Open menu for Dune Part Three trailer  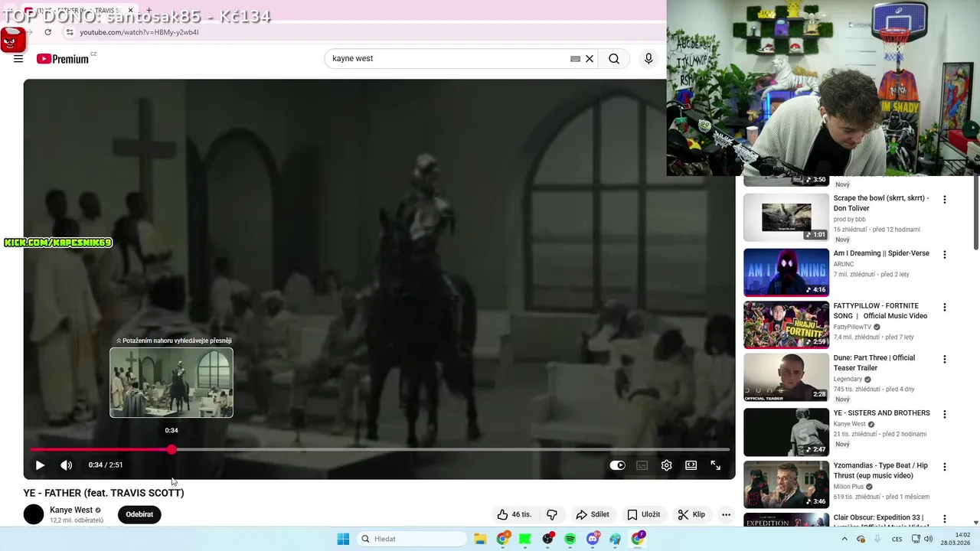(x=944, y=360)
